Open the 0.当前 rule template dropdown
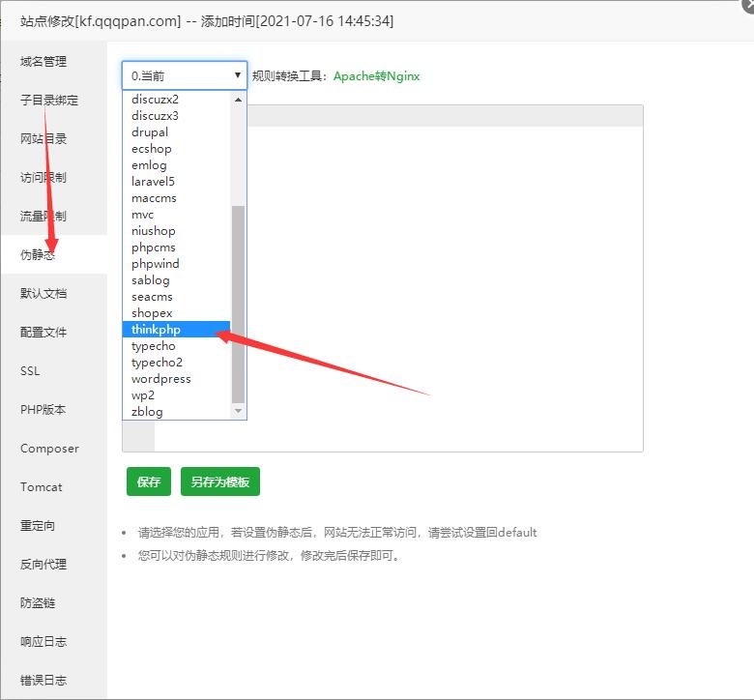The width and height of the screenshot is (754, 700). click(x=184, y=75)
